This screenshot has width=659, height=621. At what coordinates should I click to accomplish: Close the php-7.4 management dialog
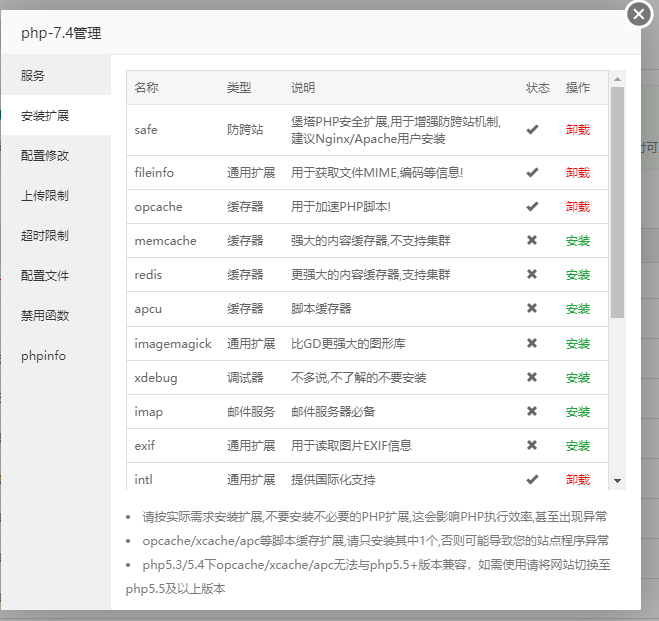pos(639,14)
